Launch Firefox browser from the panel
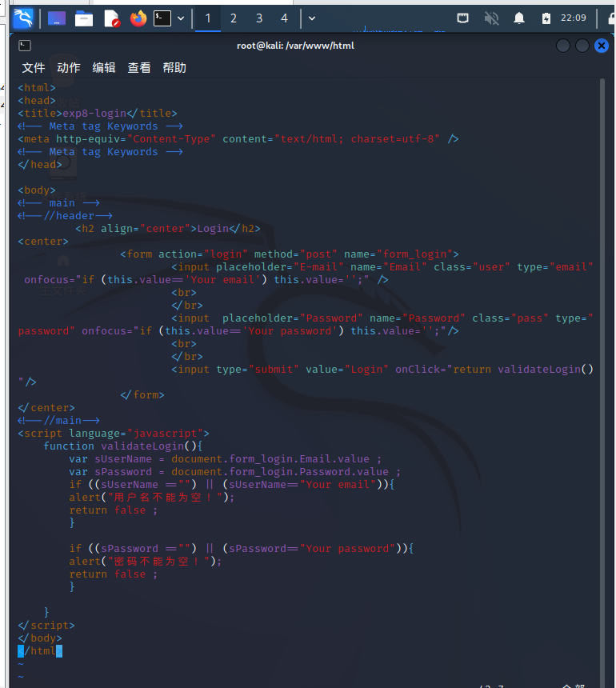Screen dimensions: 616x688 pos(138,18)
